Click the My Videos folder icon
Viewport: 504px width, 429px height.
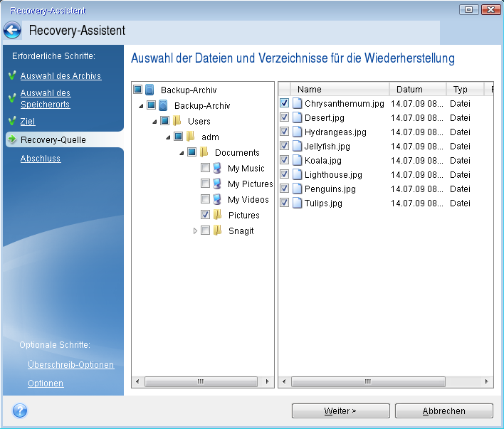point(217,200)
